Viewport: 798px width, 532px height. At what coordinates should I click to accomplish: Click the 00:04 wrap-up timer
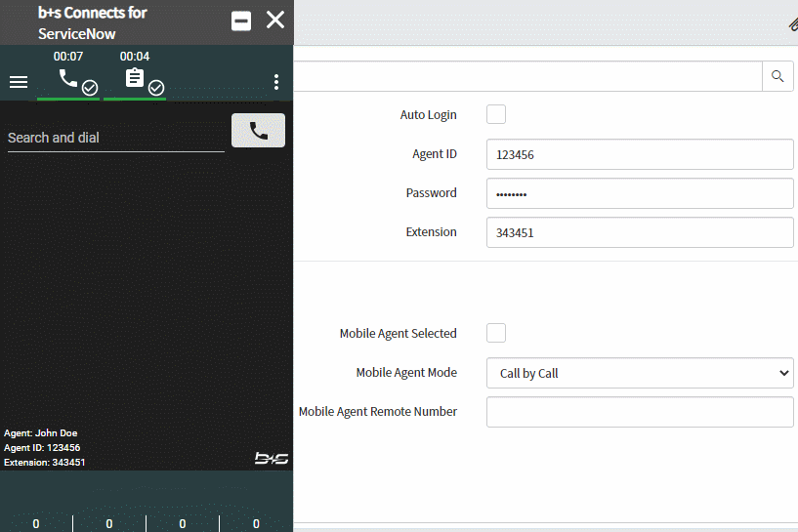pos(135,57)
